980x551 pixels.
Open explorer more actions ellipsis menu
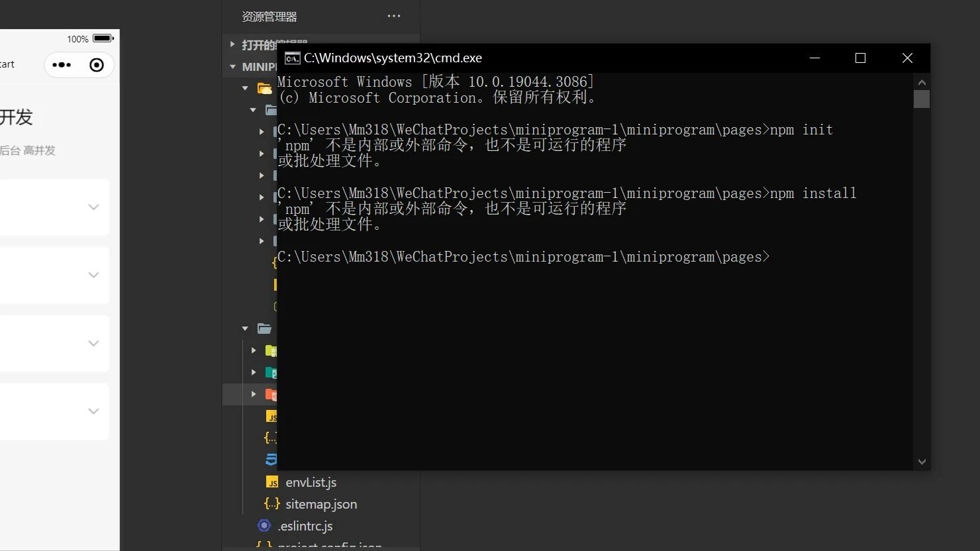[x=394, y=16]
